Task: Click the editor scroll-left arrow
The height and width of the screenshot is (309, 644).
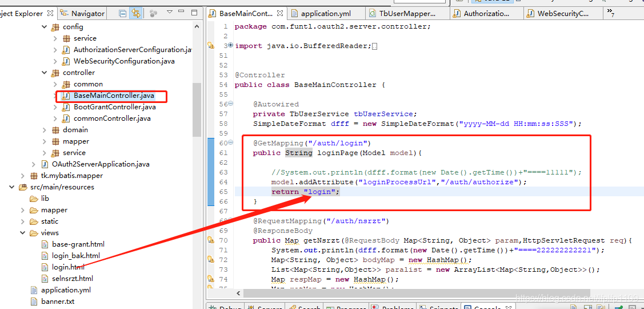Action: tap(238, 294)
